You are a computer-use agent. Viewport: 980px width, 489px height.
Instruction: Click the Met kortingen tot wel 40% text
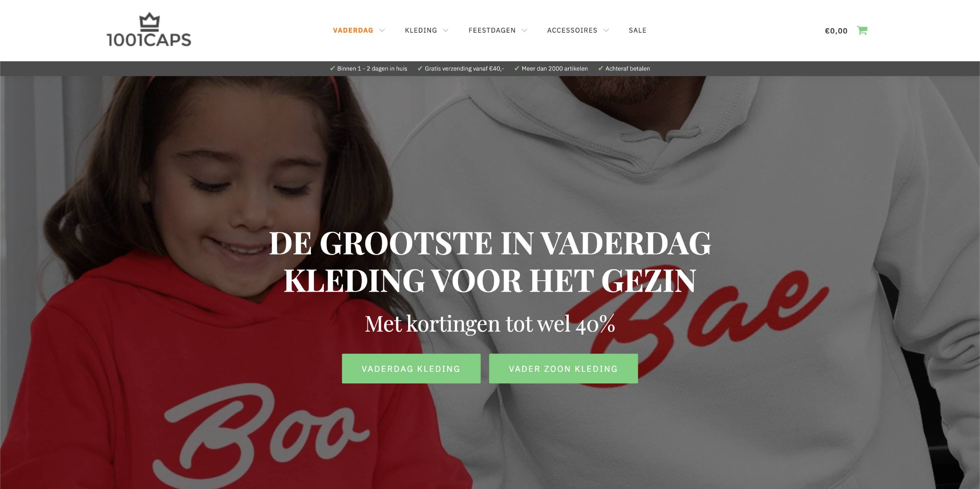coord(490,324)
